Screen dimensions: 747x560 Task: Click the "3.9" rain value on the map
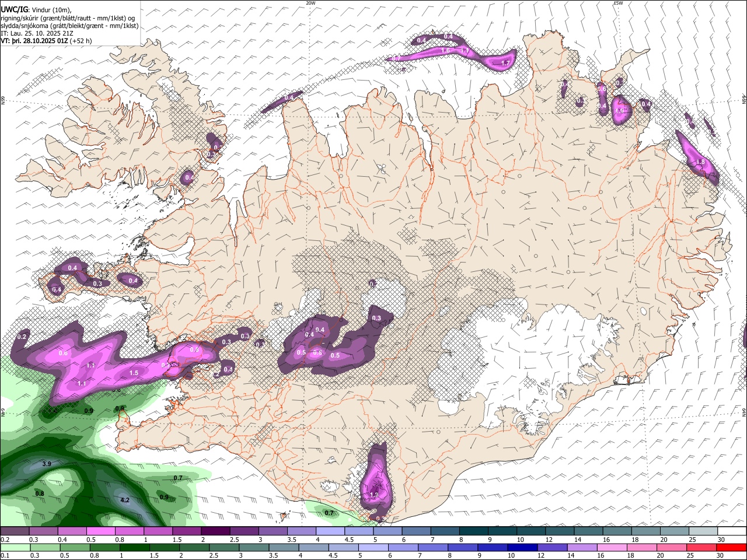[x=47, y=464]
